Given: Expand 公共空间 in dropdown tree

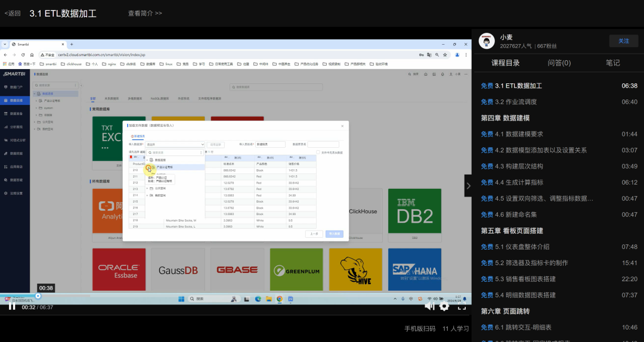Looking at the screenshot, I should click(x=147, y=188).
